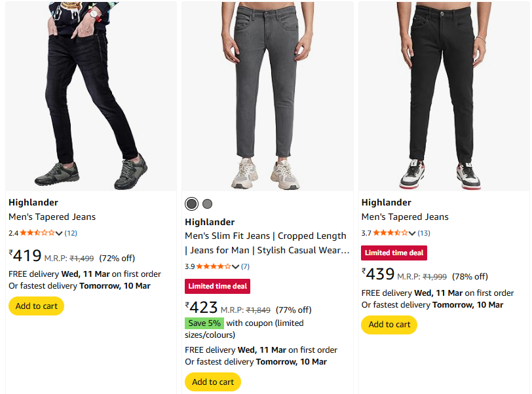Open the 13 reviews link

click(424, 233)
